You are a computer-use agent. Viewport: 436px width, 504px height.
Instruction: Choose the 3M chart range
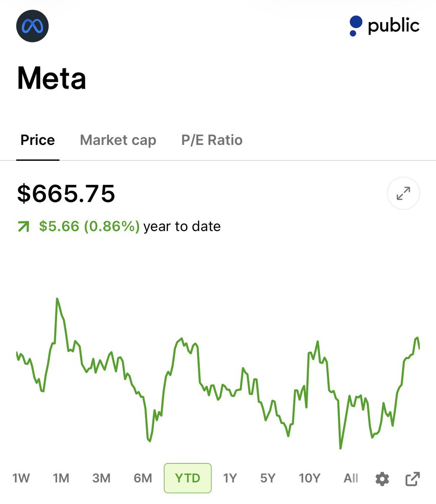click(101, 478)
